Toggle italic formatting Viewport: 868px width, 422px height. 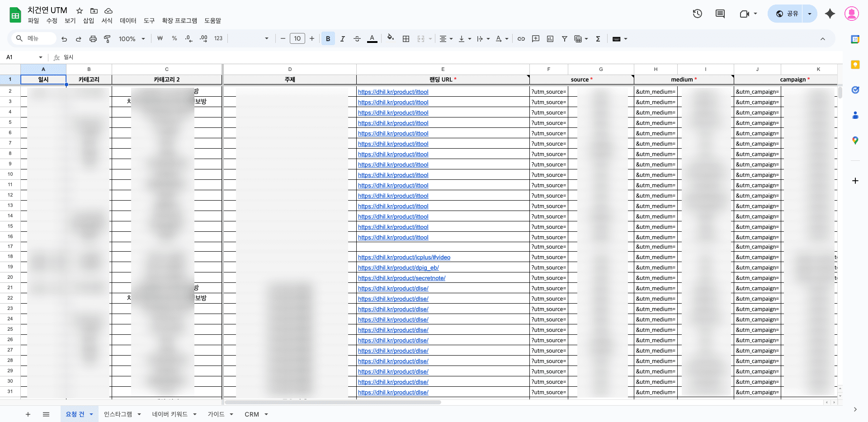[343, 39]
